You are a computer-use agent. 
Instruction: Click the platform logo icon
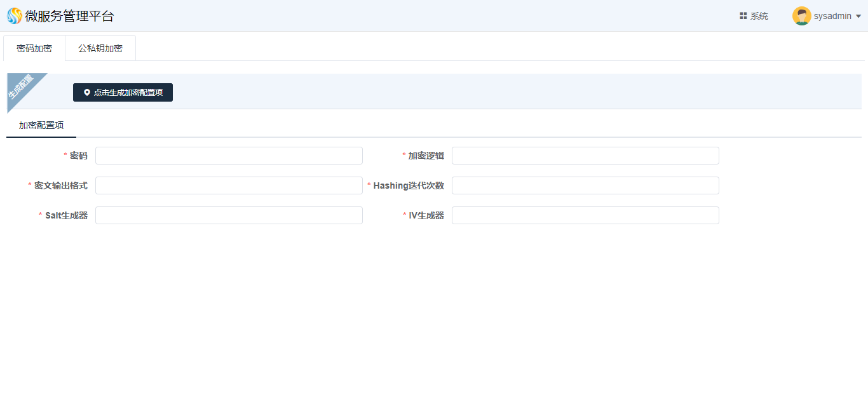pyautogui.click(x=14, y=16)
